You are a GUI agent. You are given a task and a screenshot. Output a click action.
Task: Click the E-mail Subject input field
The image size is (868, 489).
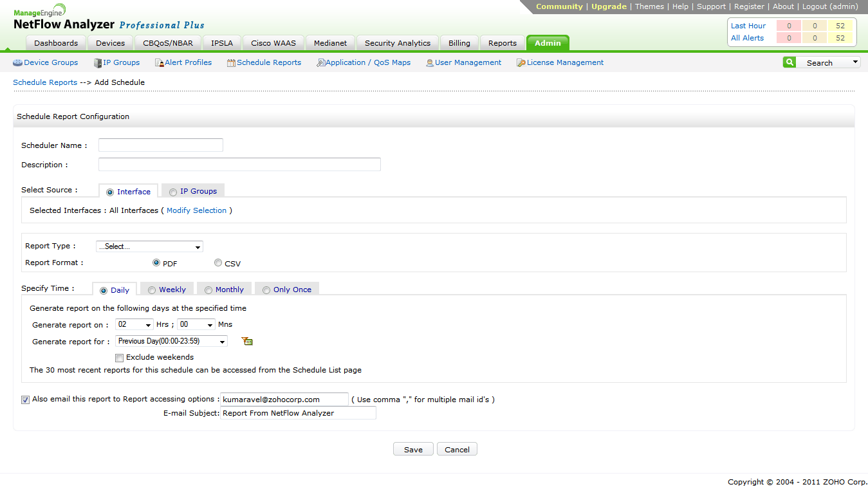click(299, 413)
